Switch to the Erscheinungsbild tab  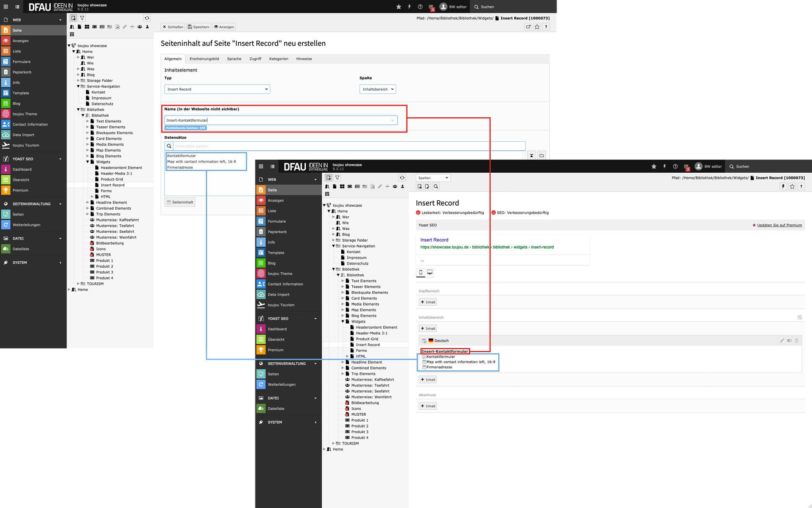click(x=204, y=59)
